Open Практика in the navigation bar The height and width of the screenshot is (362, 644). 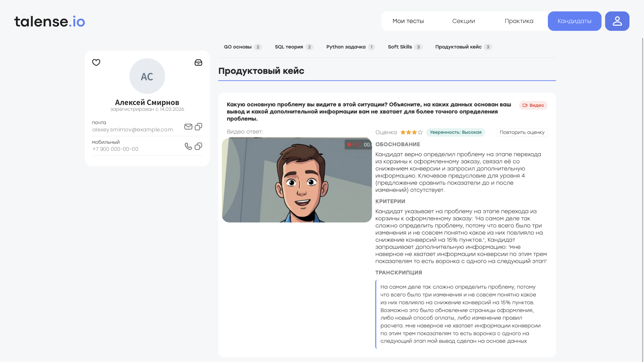click(519, 21)
